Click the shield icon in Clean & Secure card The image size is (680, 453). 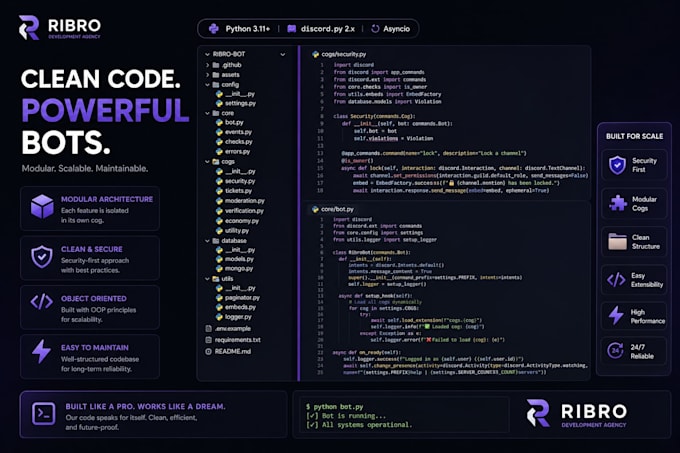pyautogui.click(x=42, y=257)
